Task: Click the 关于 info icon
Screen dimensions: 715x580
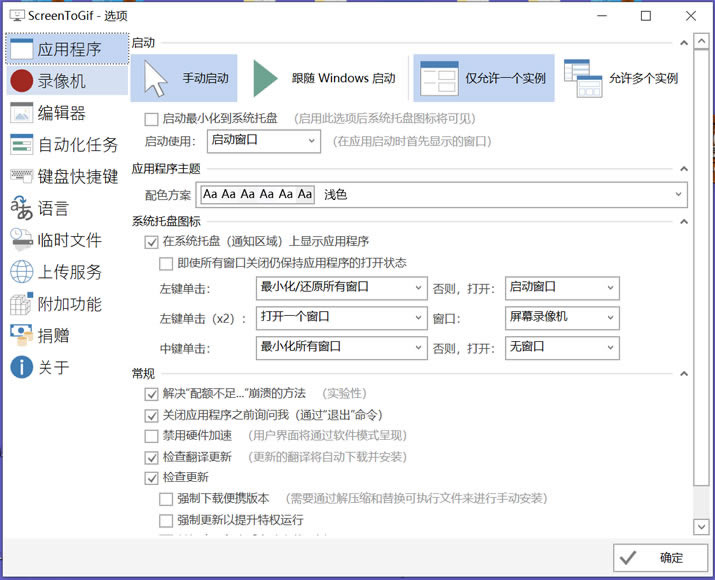Action: [21, 368]
